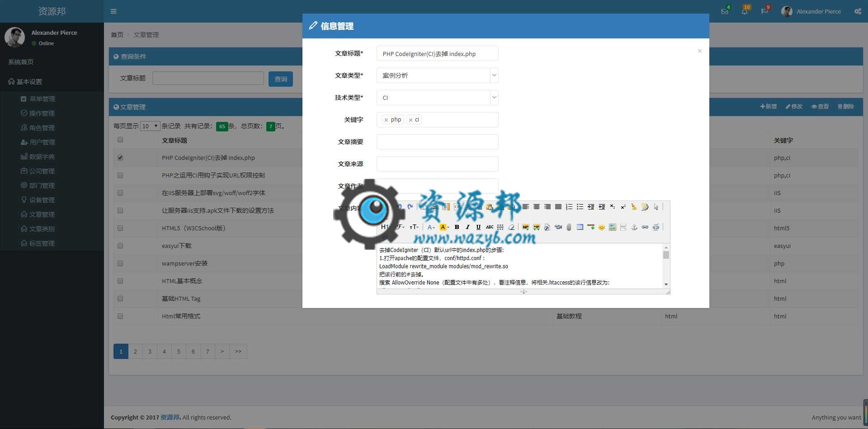Click the 删除 delete button
868x429 pixels.
coord(846,107)
